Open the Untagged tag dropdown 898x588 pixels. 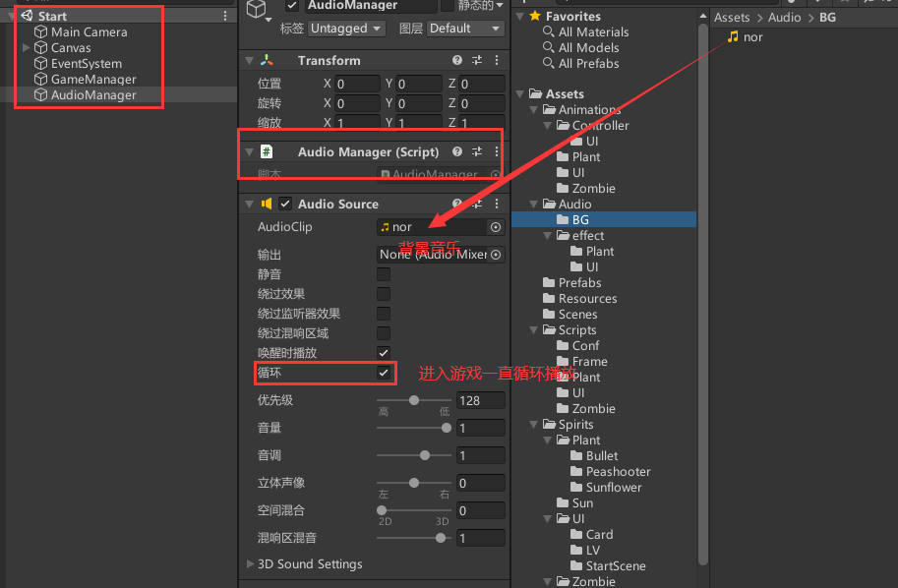345,29
